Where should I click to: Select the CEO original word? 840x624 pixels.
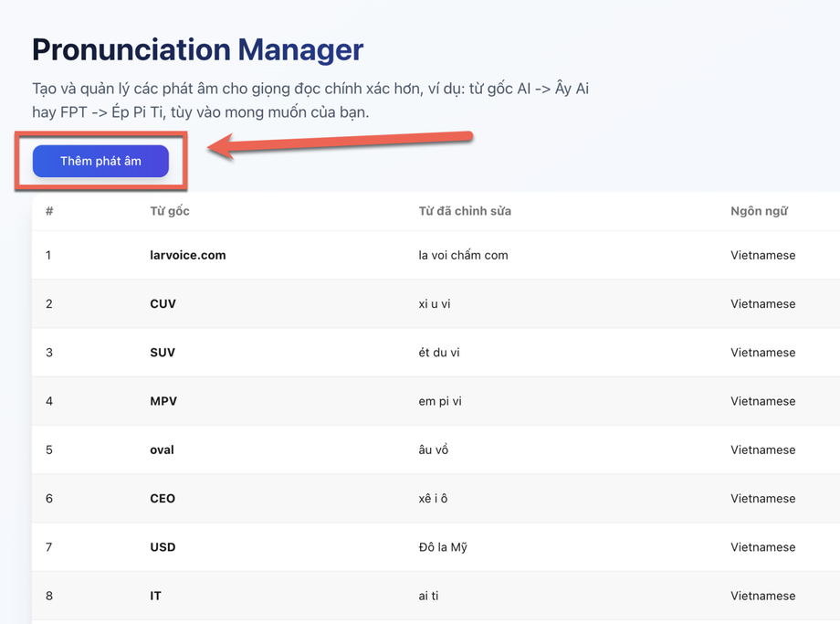[x=163, y=498]
